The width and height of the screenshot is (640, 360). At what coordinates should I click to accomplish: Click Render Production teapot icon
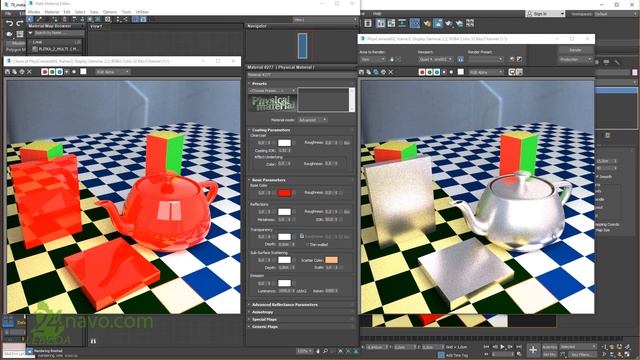(449, 24)
